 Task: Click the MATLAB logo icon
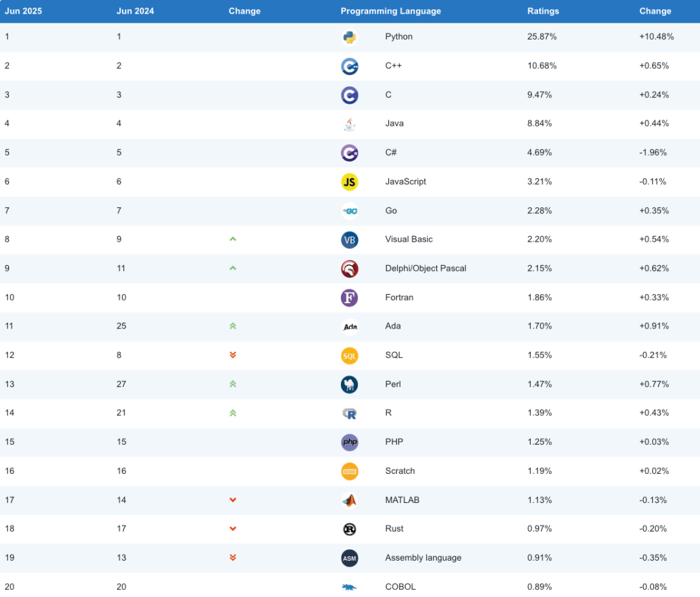(349, 500)
